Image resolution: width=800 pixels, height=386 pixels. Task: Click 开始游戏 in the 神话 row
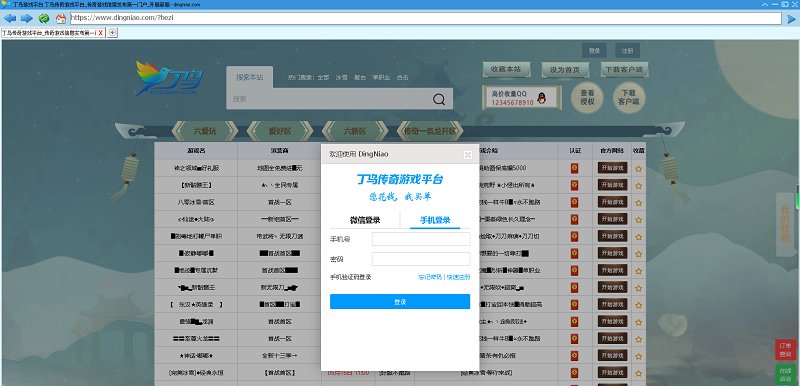[x=612, y=355]
